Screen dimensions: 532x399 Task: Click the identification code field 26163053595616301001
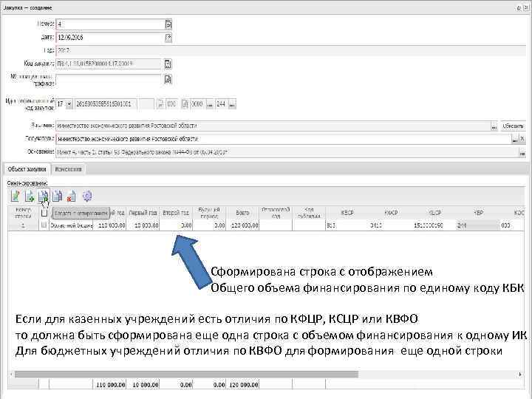pyautogui.click(x=106, y=104)
